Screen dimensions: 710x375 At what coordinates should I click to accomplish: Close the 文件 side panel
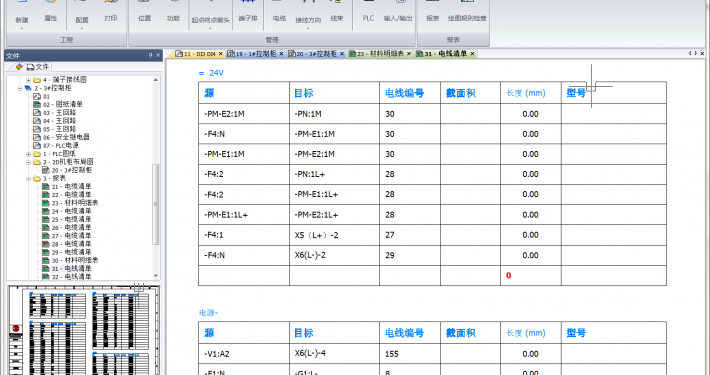[x=158, y=55]
